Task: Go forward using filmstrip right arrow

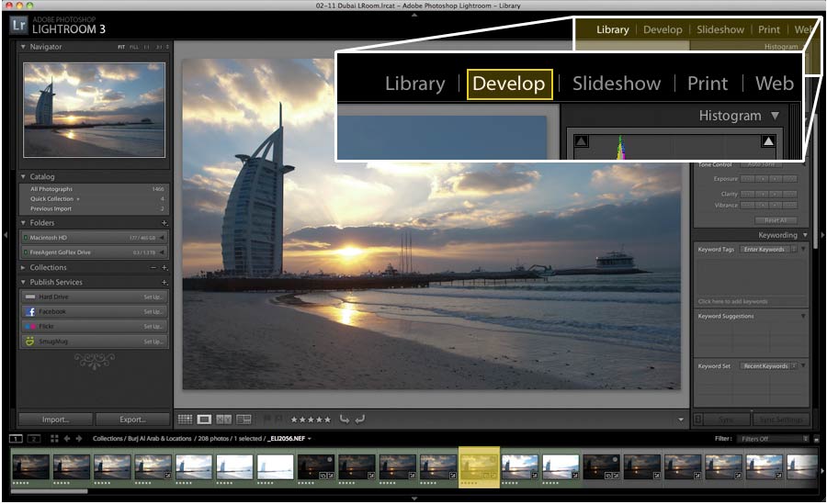Action: [x=79, y=439]
